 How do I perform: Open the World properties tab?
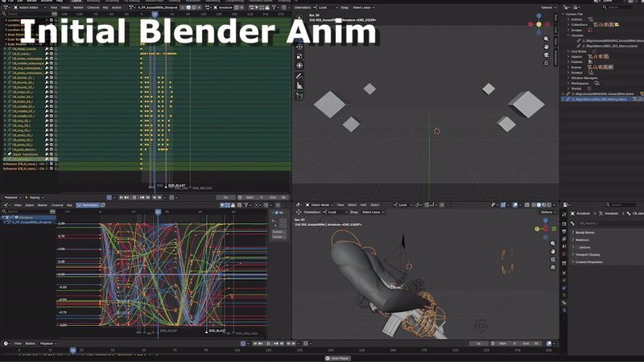point(564,254)
